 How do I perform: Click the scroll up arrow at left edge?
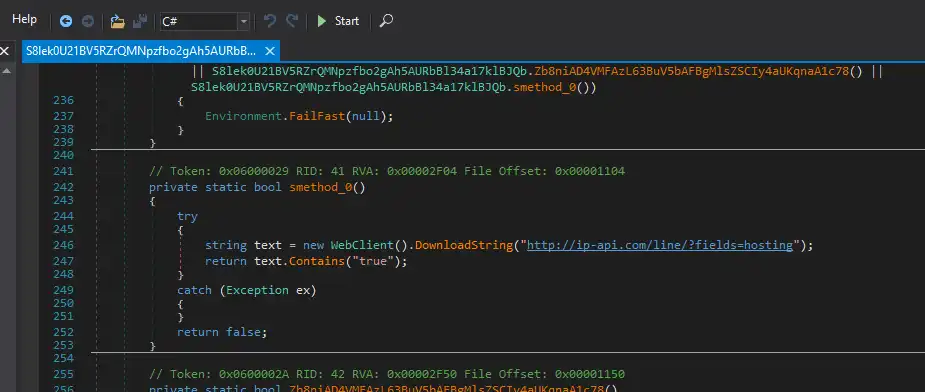point(6,70)
